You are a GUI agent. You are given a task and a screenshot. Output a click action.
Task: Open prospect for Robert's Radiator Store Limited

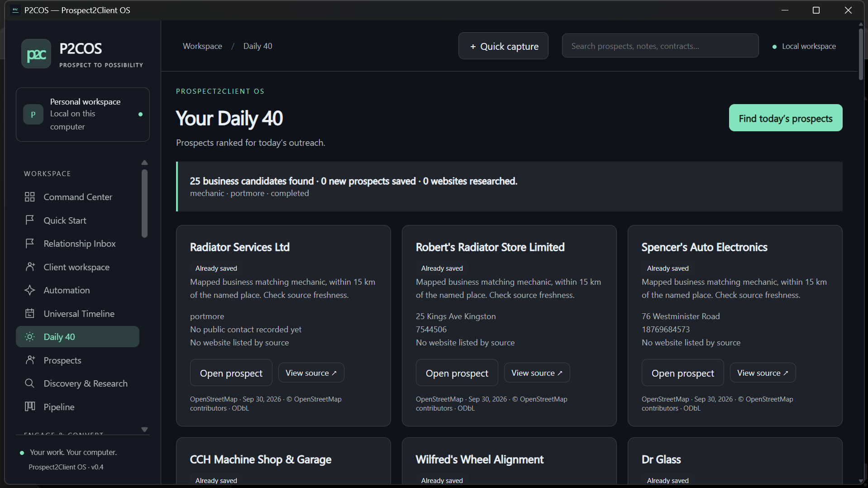(457, 373)
